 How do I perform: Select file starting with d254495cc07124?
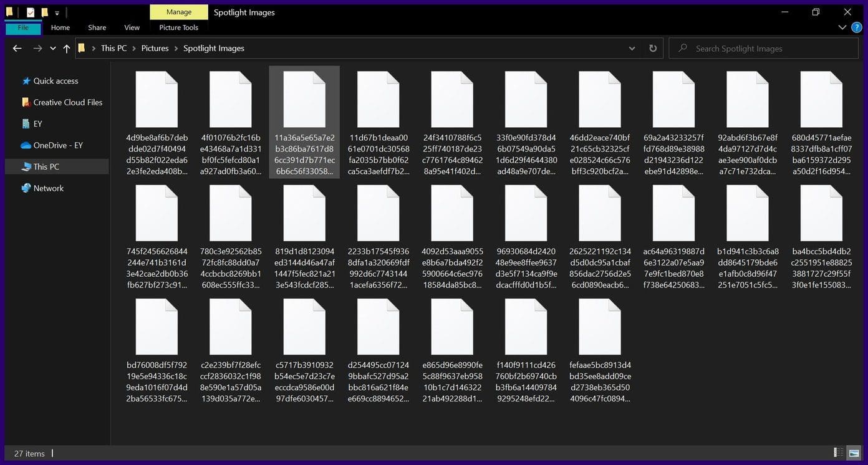[x=379, y=350]
